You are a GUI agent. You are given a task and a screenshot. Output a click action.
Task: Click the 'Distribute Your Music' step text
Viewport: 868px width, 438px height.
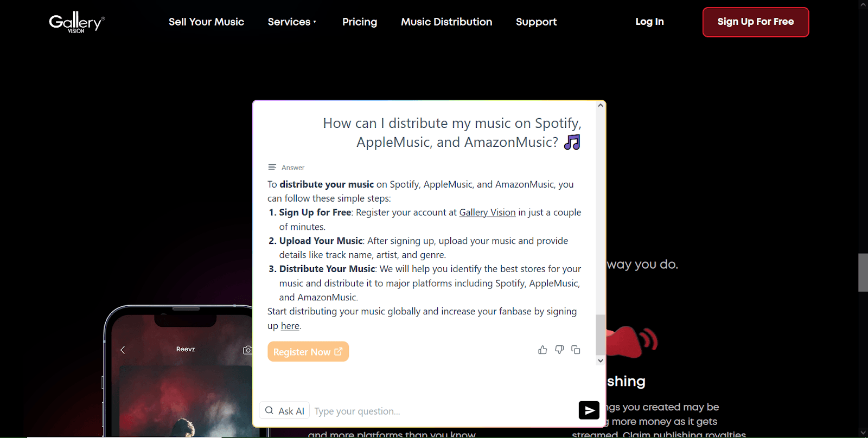327,269
